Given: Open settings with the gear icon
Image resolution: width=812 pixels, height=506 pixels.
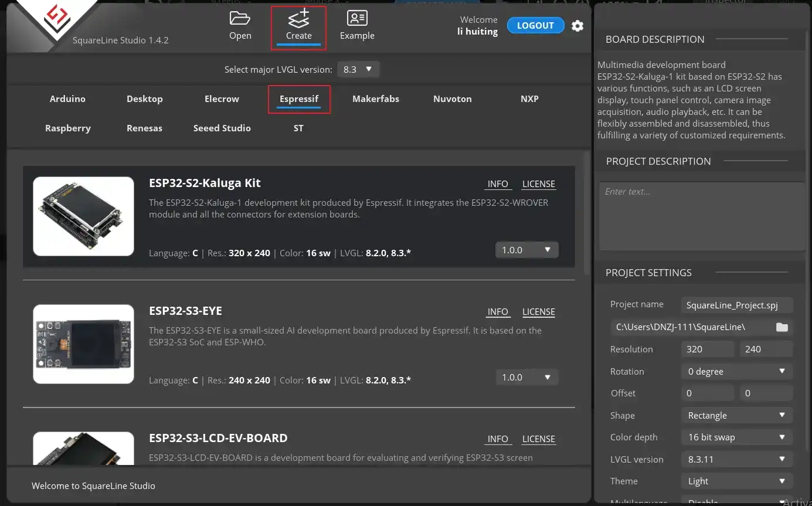Looking at the screenshot, I should pyautogui.click(x=577, y=26).
